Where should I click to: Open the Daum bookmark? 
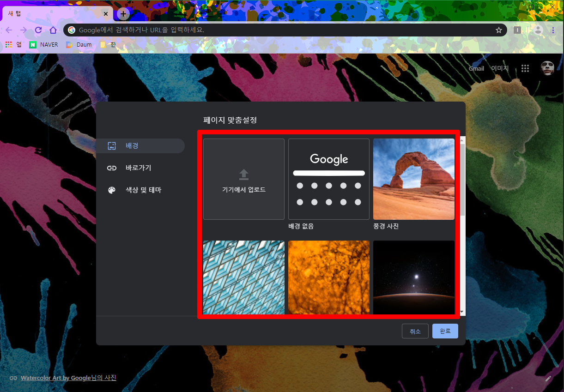click(x=79, y=45)
